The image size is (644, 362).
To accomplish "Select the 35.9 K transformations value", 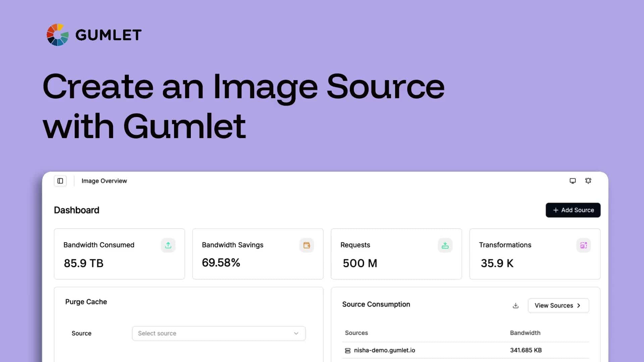I will (x=497, y=263).
